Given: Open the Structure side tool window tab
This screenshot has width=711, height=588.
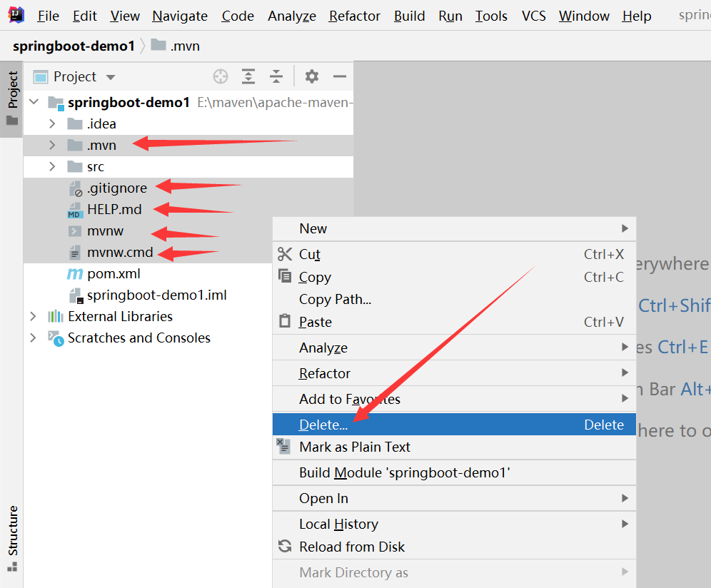Looking at the screenshot, I should (x=13, y=539).
